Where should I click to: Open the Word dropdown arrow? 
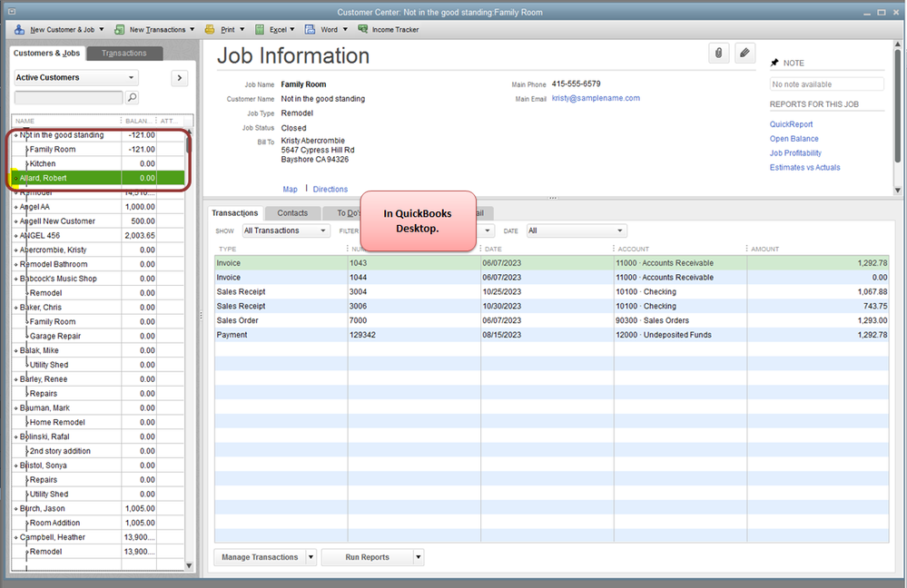coord(345,29)
